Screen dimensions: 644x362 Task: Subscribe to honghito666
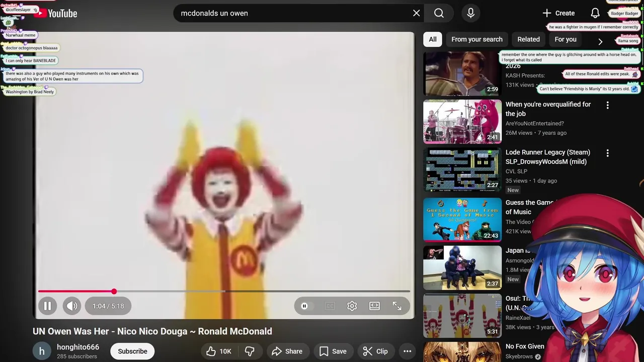132,351
